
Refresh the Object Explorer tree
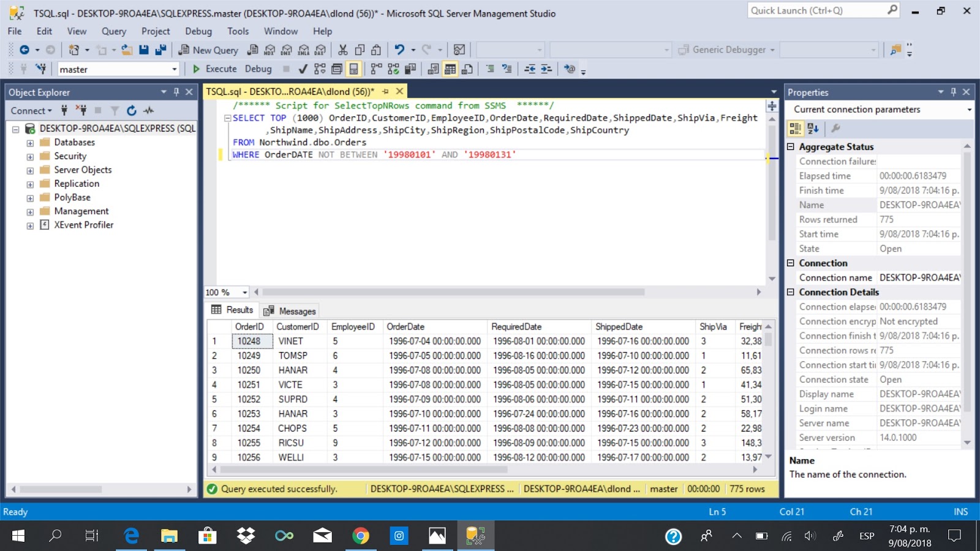point(131,111)
